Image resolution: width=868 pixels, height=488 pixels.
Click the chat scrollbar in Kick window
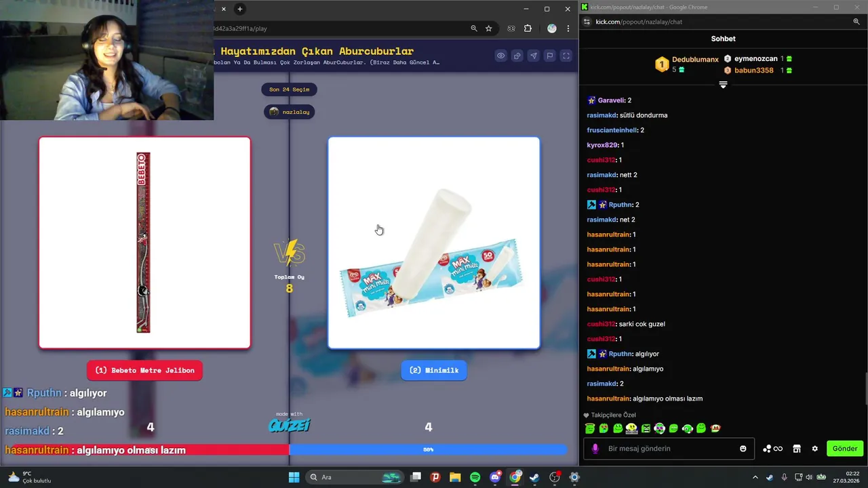click(x=865, y=388)
